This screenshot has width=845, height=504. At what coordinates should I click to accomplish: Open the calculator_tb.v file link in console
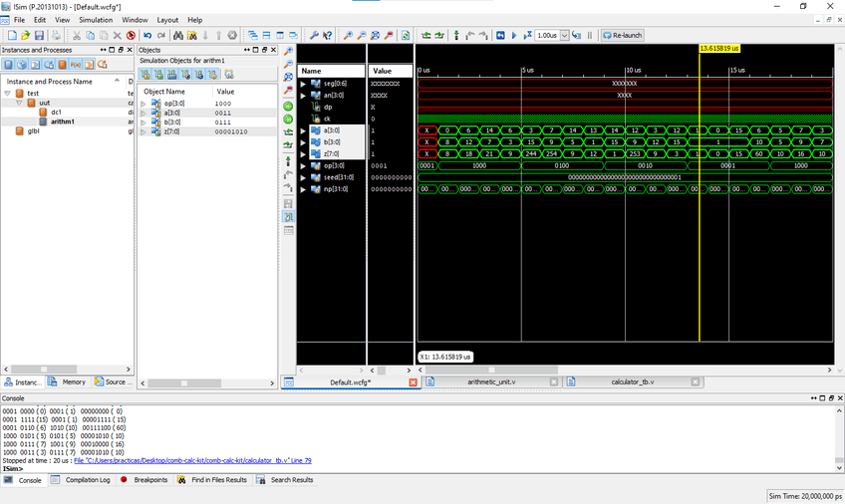[192, 461]
